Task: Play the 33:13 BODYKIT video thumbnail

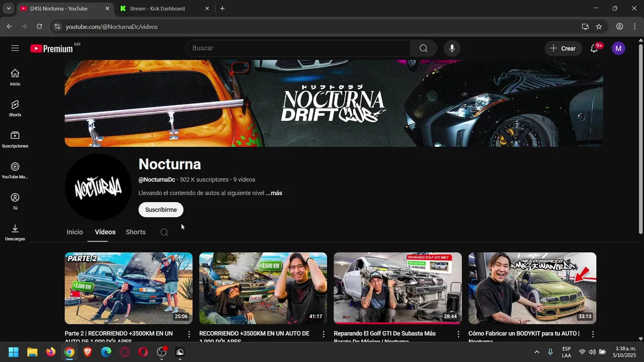Action: (532, 288)
